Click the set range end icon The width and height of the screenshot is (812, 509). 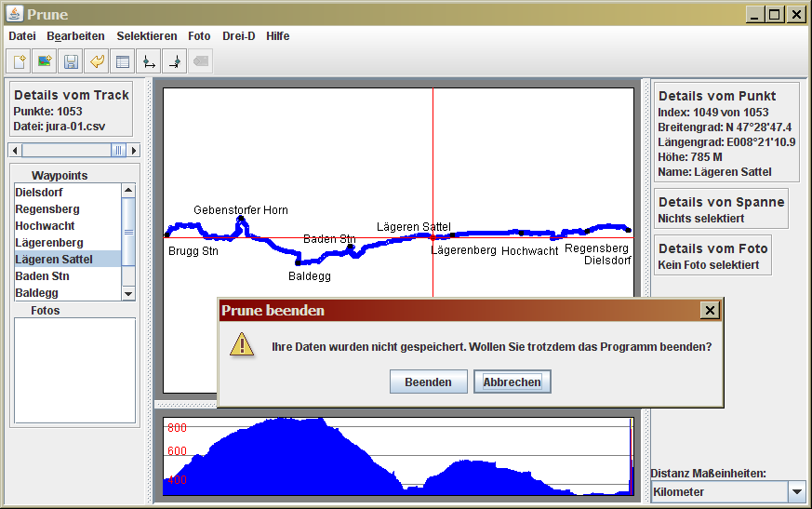173,61
